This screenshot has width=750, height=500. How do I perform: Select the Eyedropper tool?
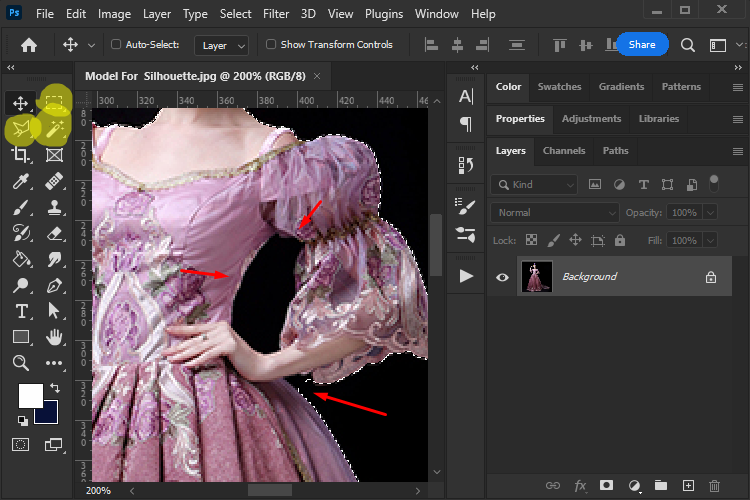21,181
